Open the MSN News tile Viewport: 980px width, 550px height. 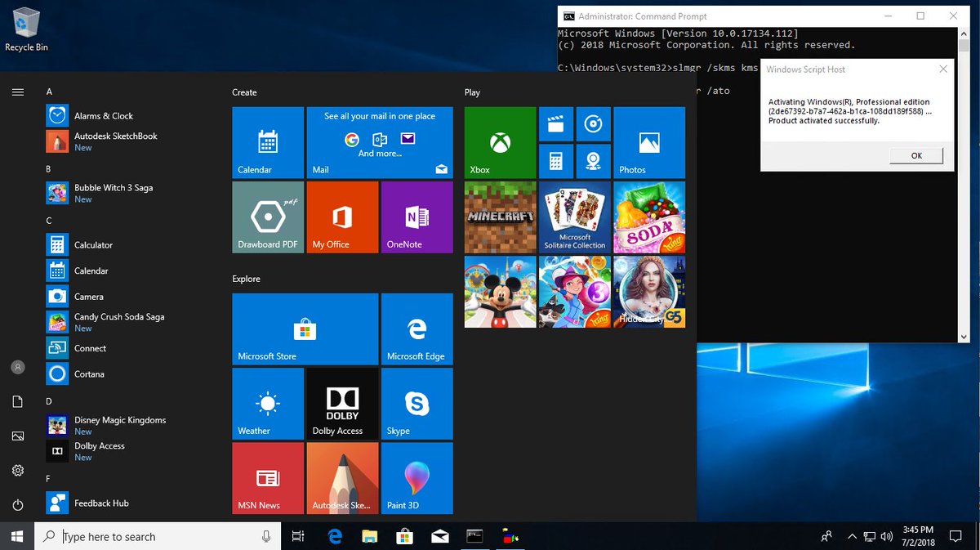268,478
